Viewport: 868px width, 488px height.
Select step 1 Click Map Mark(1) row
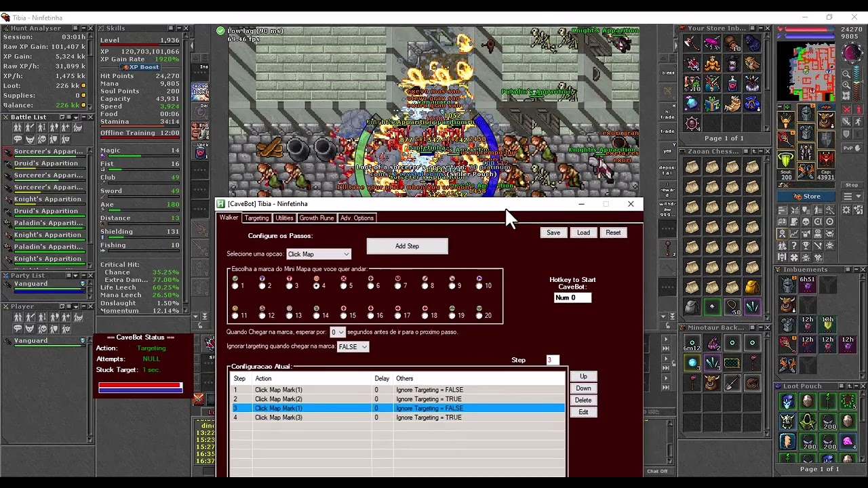[x=398, y=390]
